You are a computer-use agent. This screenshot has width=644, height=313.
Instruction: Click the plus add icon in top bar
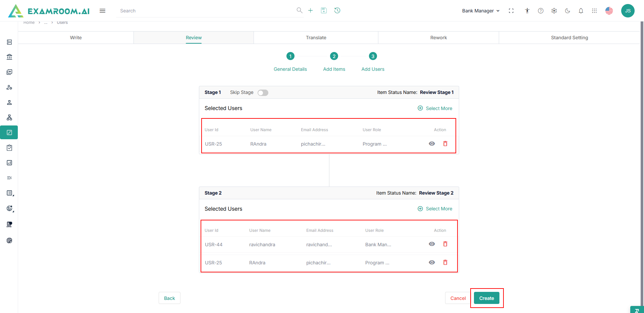tap(311, 10)
